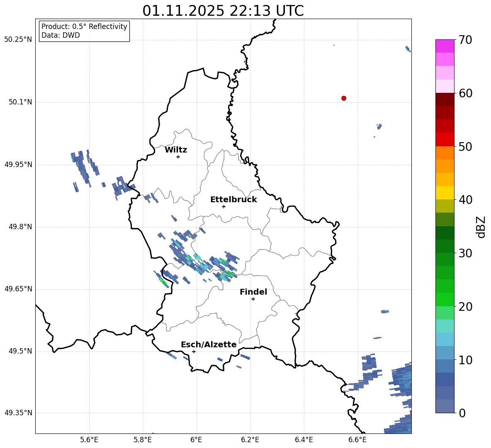
Task: Click the dBZ colorbar axis label
Action: pyautogui.click(x=480, y=227)
